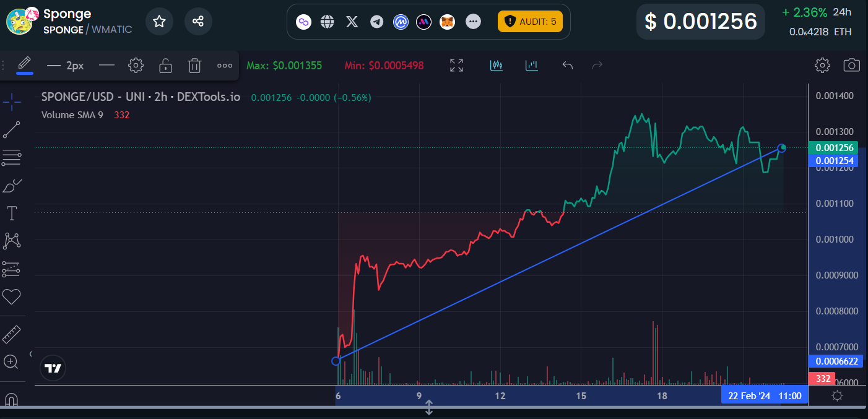Viewport: 868px width, 419px height.
Task: Click the $ 0.001256 price display
Action: (701, 21)
